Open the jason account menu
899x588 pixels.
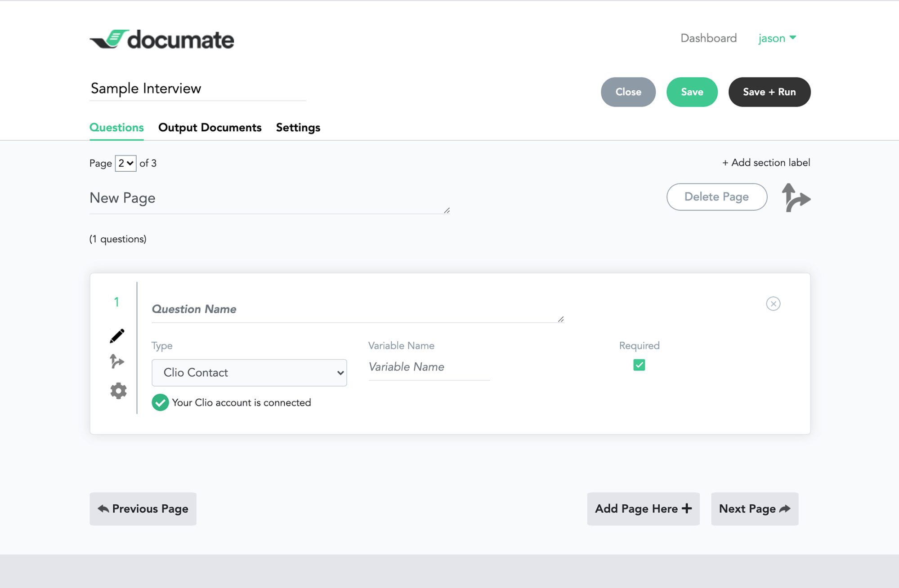pos(777,38)
